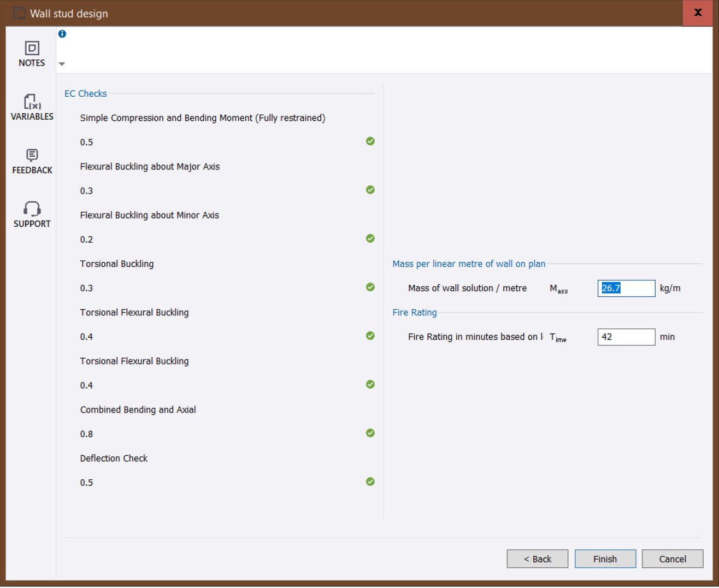Click the wall stud design title icon

click(x=19, y=13)
